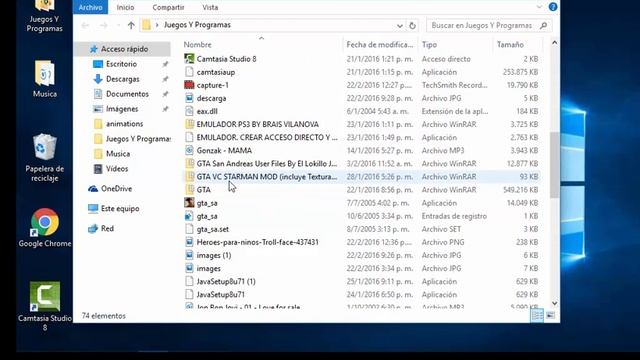Viewport: 640px width, 360px height.
Task: Click the search magnifier icon
Action: [x=543, y=26]
